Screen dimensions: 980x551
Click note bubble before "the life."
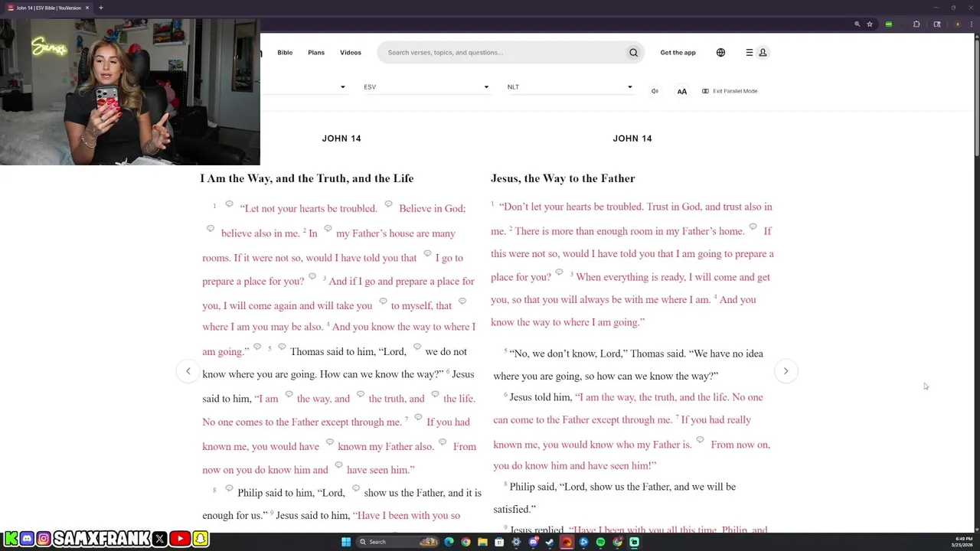[x=435, y=395]
